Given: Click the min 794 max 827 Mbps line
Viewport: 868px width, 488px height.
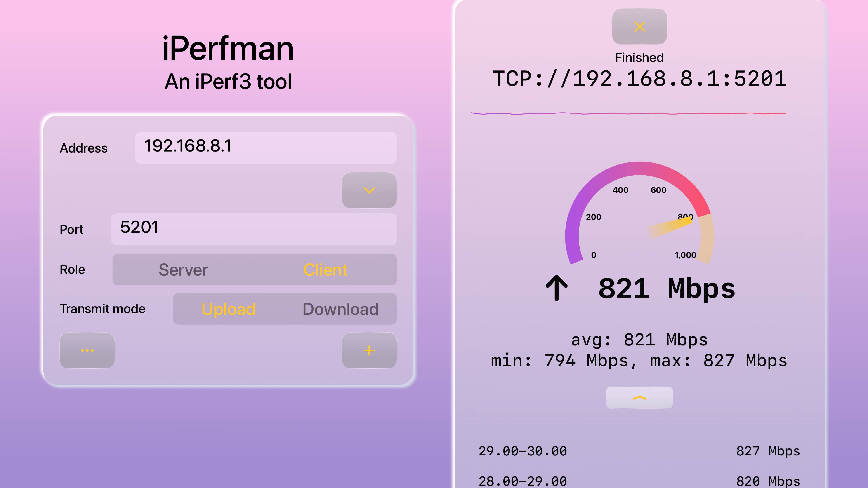Looking at the screenshot, I should (x=639, y=361).
